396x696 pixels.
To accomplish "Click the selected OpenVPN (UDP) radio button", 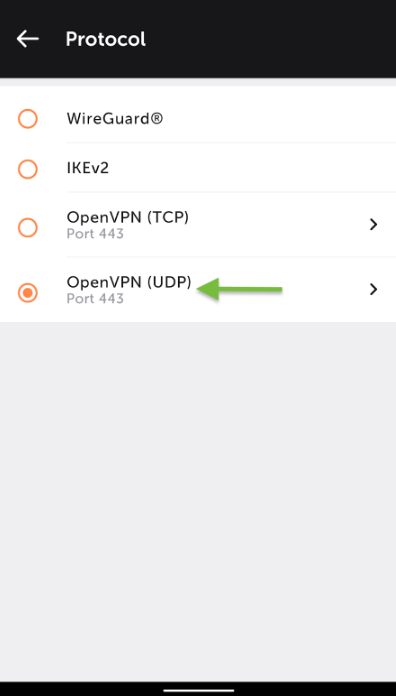I will [28, 293].
